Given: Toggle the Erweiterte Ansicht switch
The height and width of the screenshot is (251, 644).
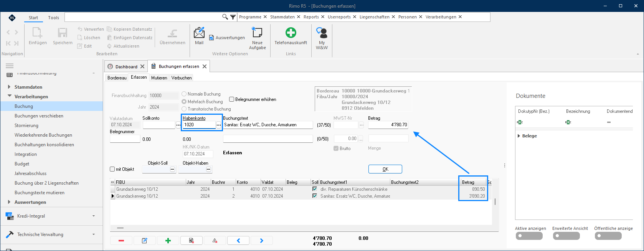Looking at the screenshot, I should pos(566,236).
